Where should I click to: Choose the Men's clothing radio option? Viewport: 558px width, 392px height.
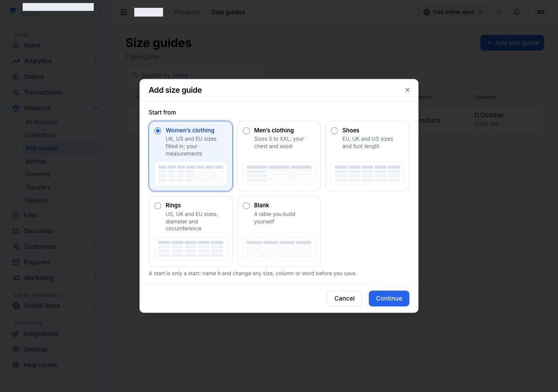pos(246,131)
